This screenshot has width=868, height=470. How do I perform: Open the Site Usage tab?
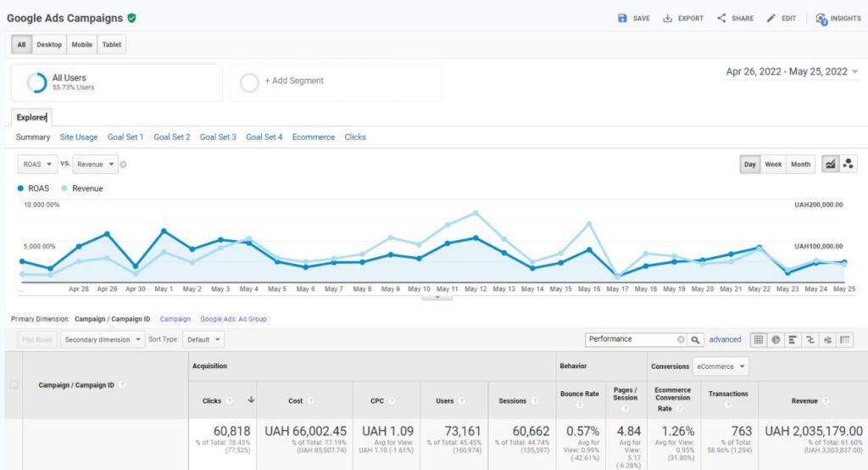pyautogui.click(x=79, y=137)
